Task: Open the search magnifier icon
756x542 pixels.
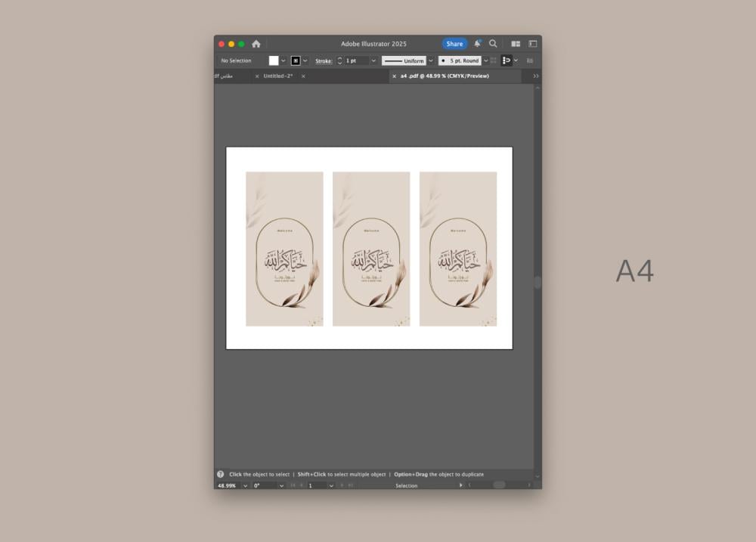Action: (493, 44)
